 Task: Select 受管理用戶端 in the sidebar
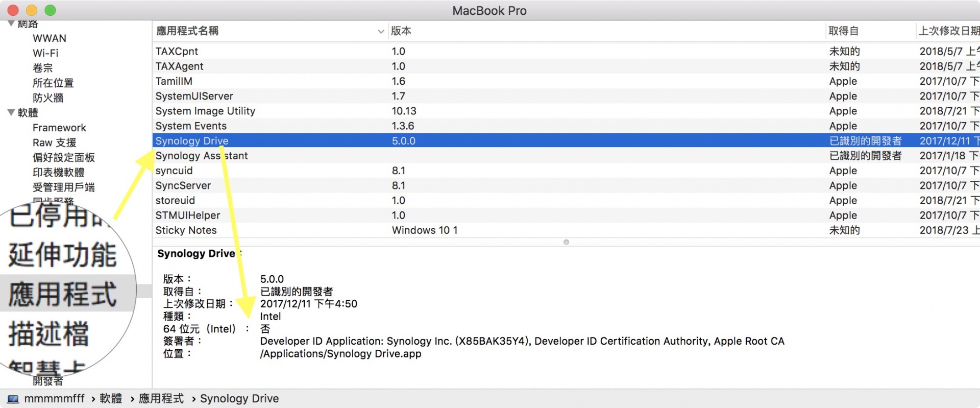(64, 187)
